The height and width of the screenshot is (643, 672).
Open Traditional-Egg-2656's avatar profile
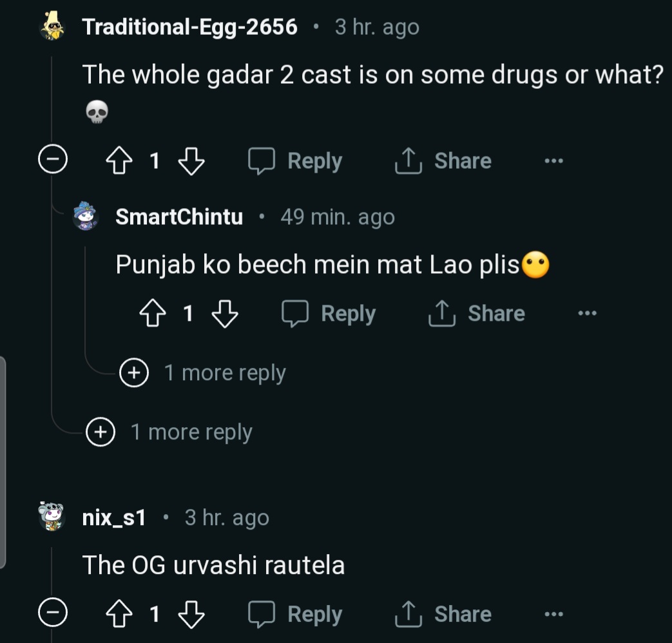(53, 27)
